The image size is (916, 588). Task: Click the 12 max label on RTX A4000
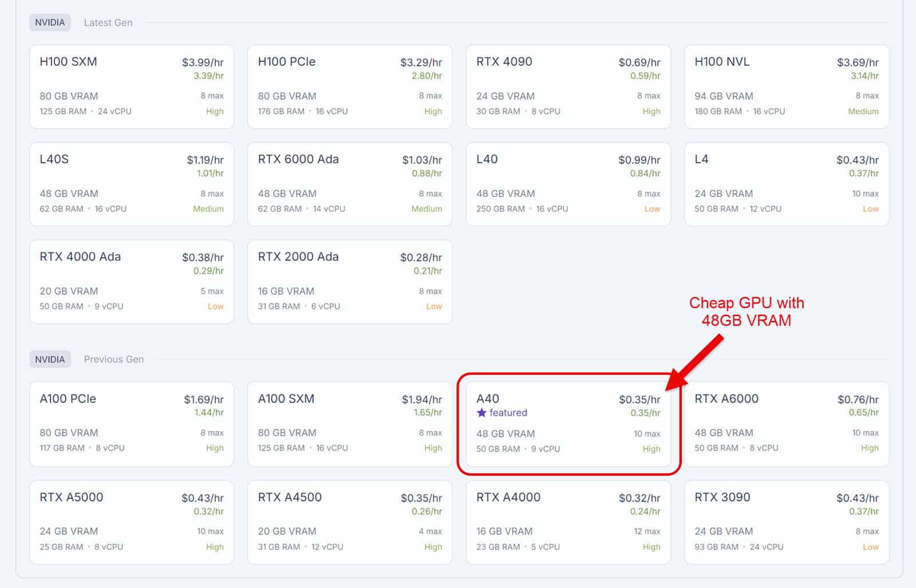pyautogui.click(x=647, y=531)
